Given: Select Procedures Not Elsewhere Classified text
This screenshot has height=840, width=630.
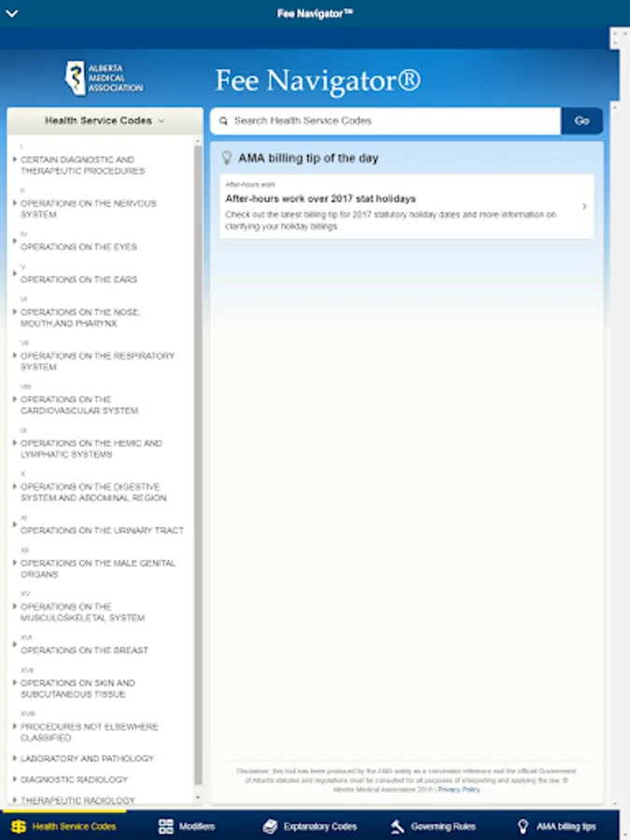Looking at the screenshot, I should pos(90,733).
